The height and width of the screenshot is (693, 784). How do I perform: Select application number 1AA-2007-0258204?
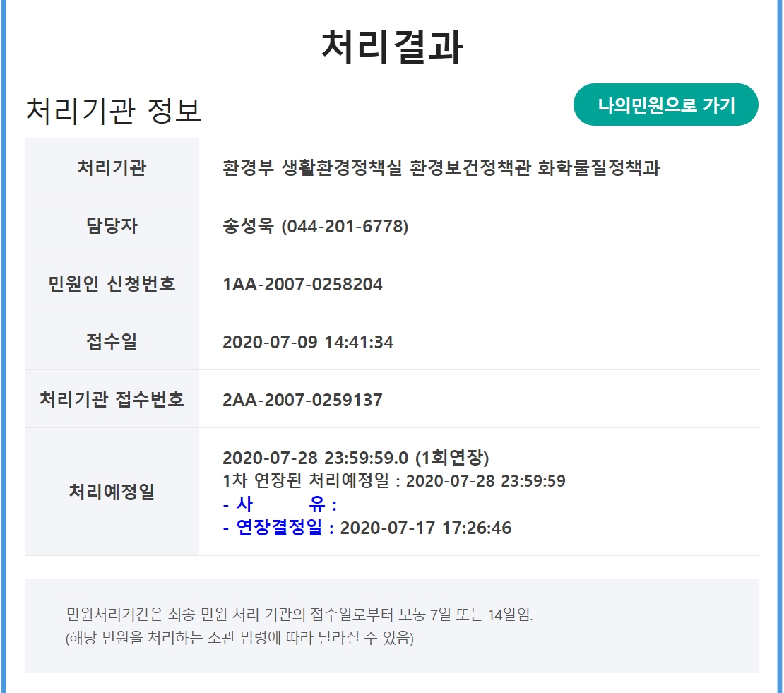pyautogui.click(x=302, y=284)
